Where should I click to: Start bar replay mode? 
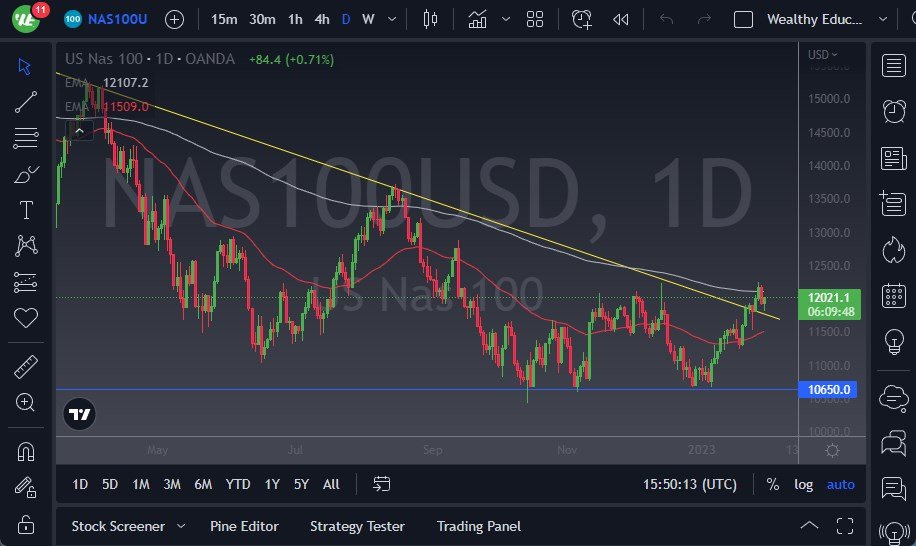tap(620, 19)
